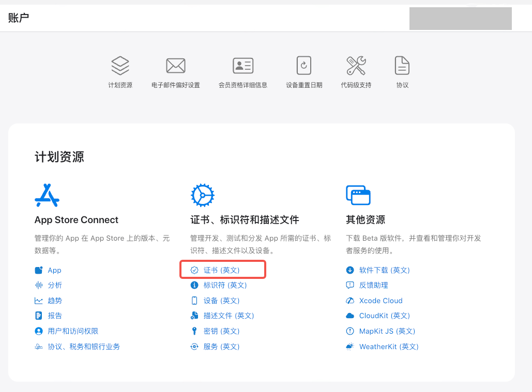
Task: Click the phone icon beside 设备 (英文)
Action: [x=194, y=301]
